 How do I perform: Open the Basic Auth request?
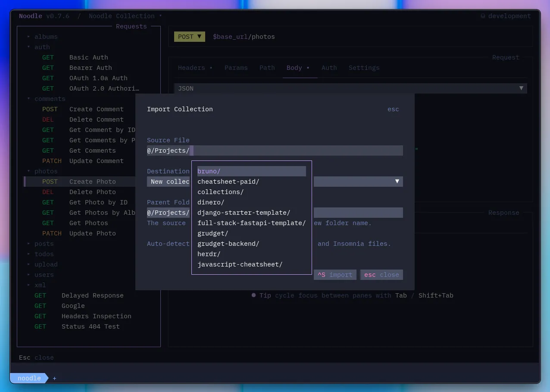point(89,57)
